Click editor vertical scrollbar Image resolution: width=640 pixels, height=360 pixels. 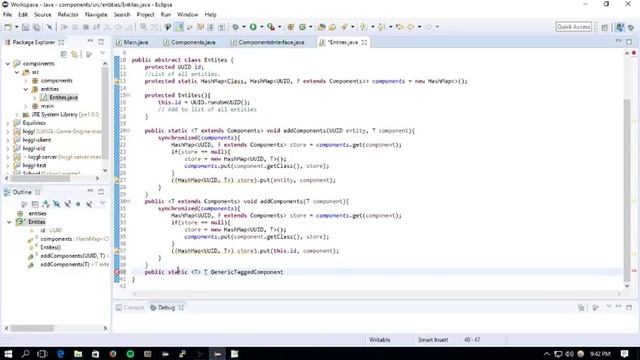click(x=627, y=190)
